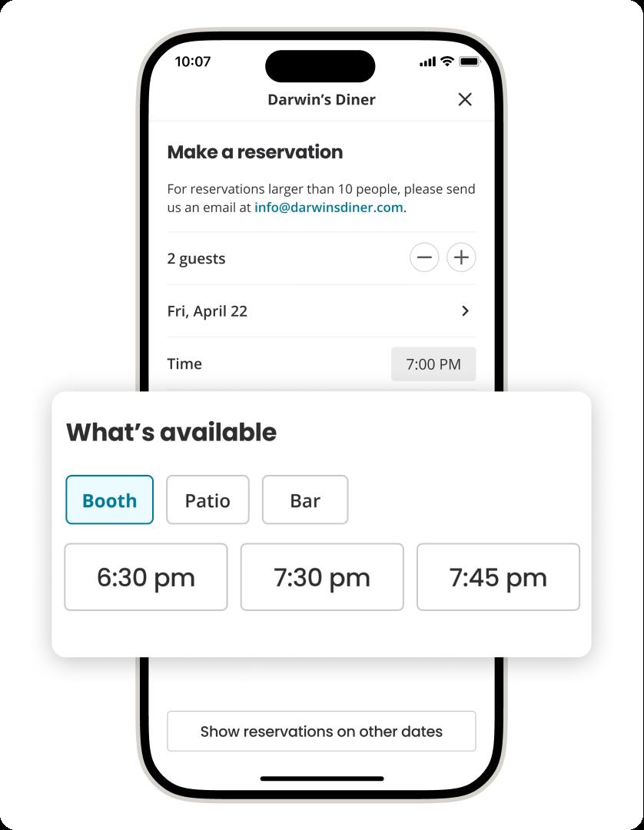Choose the 7:30 pm time slot
Viewport: 644px width, 830px height.
click(x=322, y=577)
